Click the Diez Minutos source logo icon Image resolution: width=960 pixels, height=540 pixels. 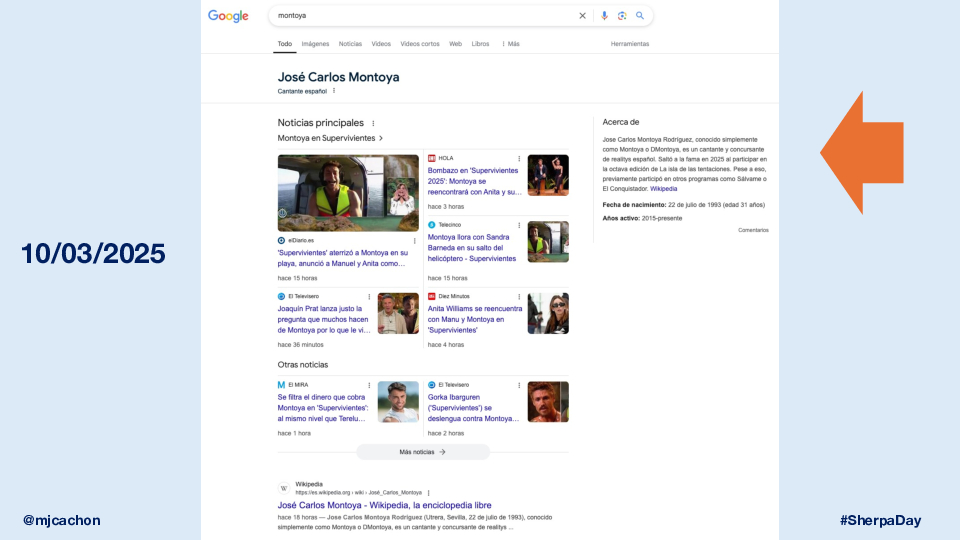tap(432, 296)
